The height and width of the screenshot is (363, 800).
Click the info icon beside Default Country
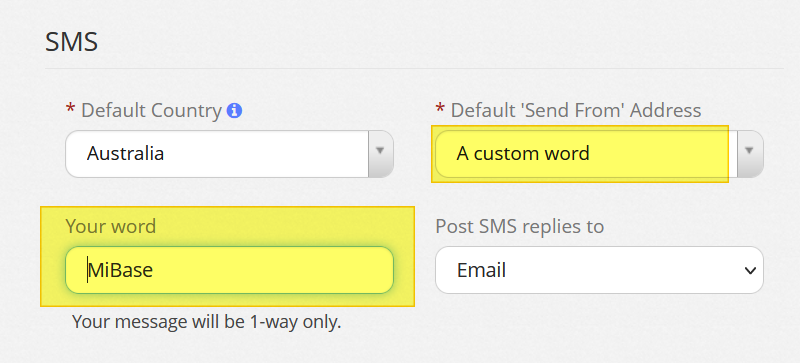coord(234,110)
